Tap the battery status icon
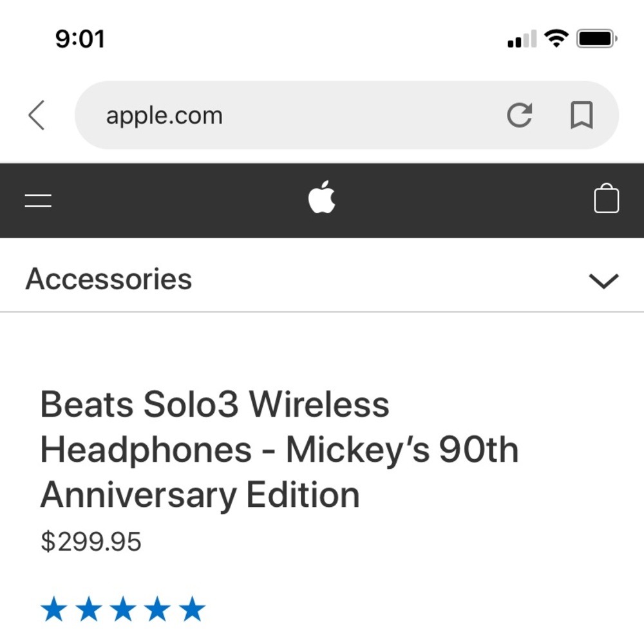 (597, 39)
